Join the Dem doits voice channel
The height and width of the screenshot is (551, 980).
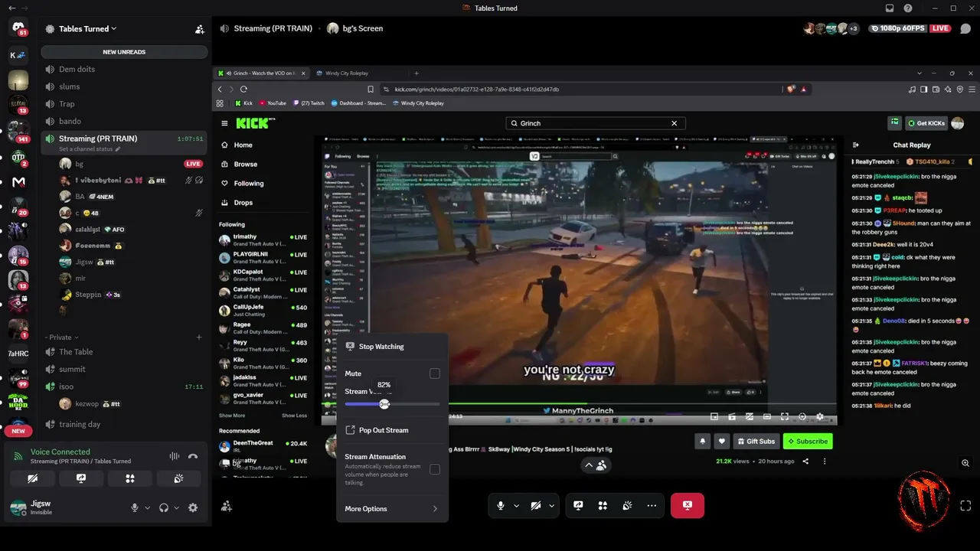(x=124, y=69)
